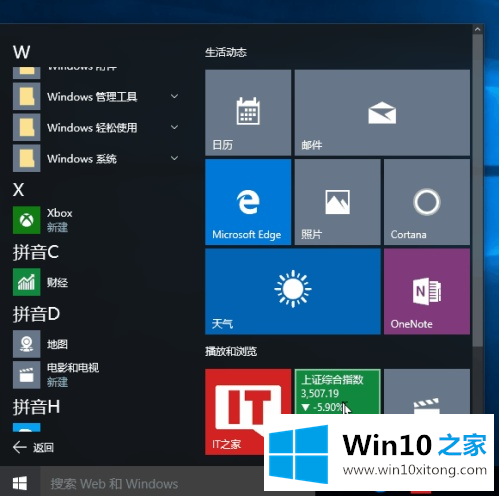Click the W letter group header
Viewport: 499px width, 496px height.
pyautogui.click(x=22, y=52)
